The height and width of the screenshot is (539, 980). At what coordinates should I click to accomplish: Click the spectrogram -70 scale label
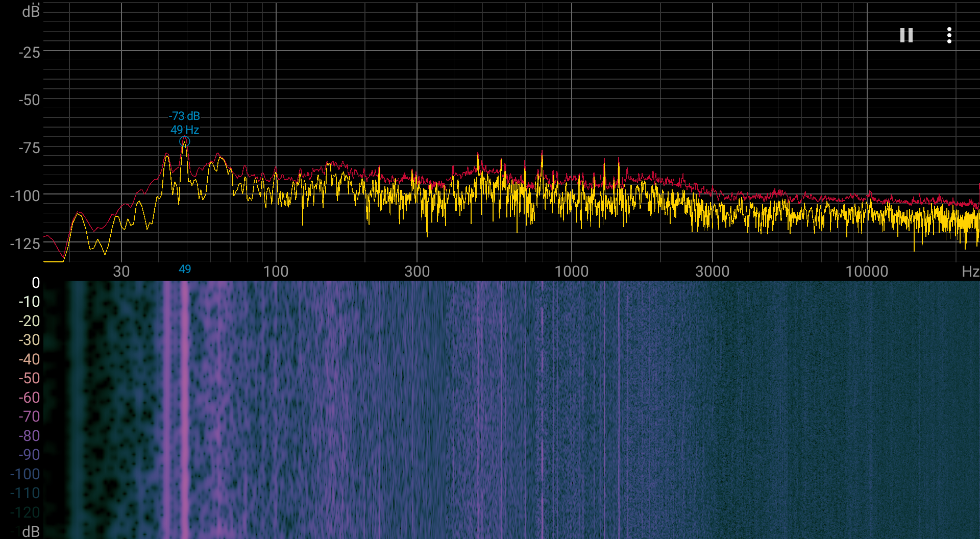29,416
